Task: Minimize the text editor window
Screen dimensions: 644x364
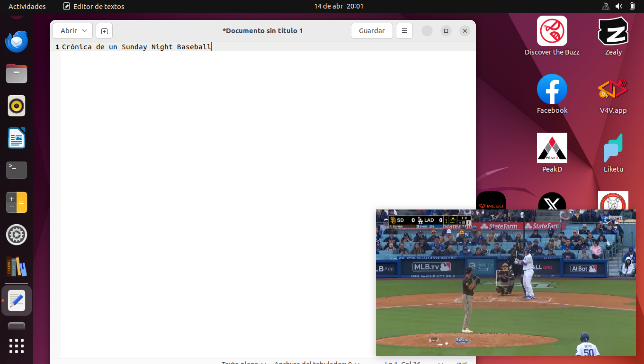Action: pos(427,31)
